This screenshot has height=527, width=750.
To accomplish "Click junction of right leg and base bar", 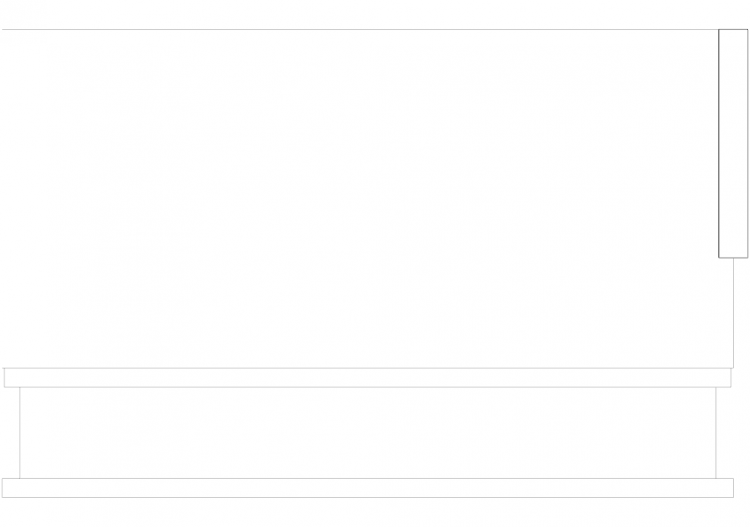I will coord(716,478).
